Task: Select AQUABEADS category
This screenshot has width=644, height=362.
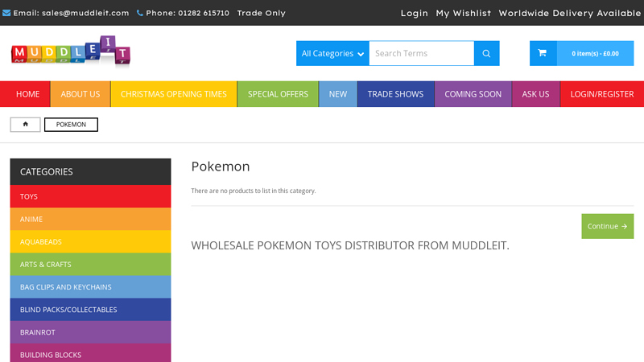Action: click(x=90, y=241)
